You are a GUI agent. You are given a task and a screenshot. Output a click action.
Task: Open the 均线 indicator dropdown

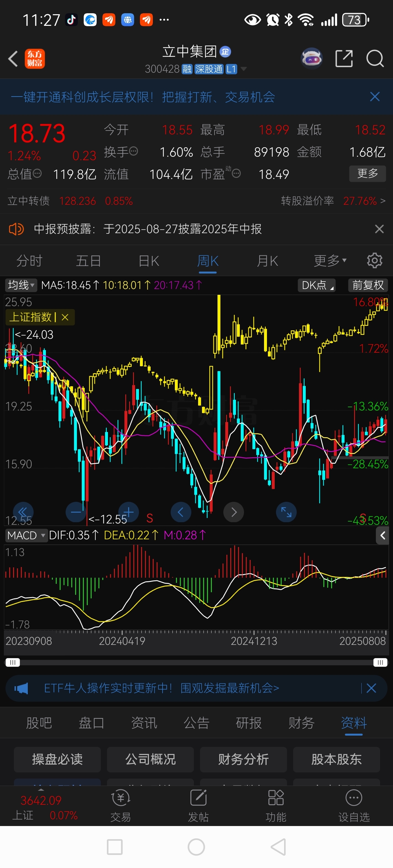pos(21,285)
